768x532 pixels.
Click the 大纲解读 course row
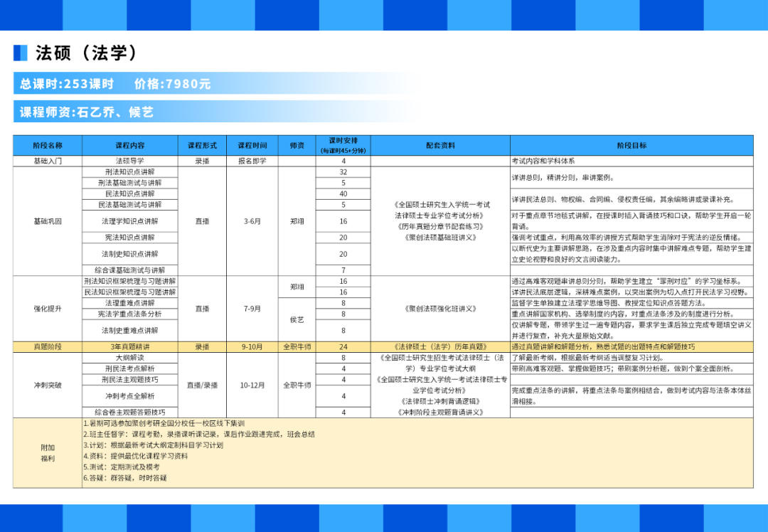pos(130,358)
